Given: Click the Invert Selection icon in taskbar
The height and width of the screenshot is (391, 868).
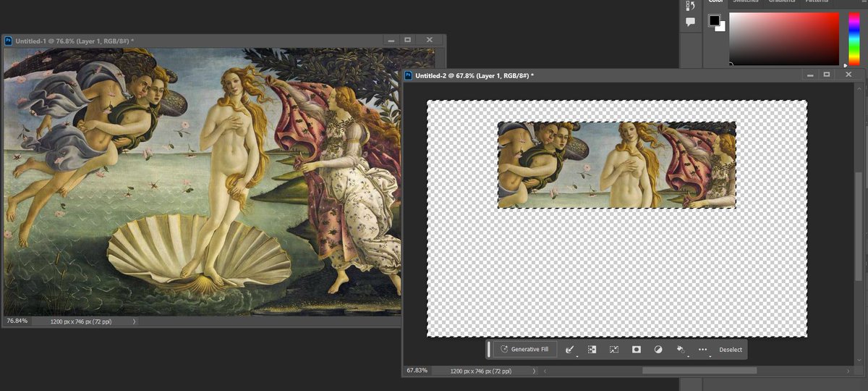Looking at the screenshot, I should click(x=592, y=350).
